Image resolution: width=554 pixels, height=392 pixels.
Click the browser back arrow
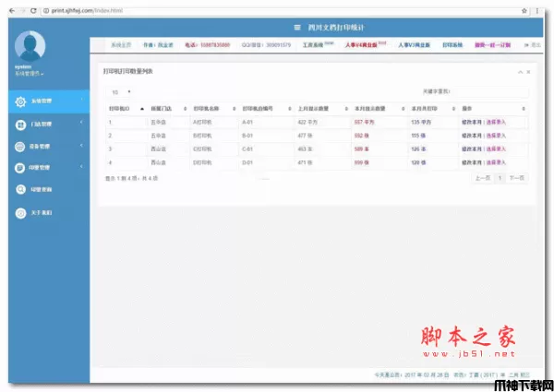click(12, 11)
